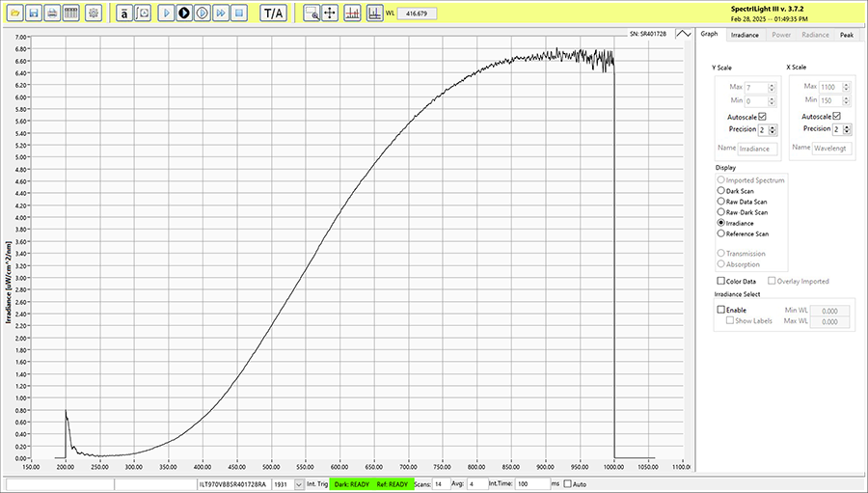The width and height of the screenshot is (868, 493).
Task: Select the pan cross-arrows tool
Action: (329, 14)
